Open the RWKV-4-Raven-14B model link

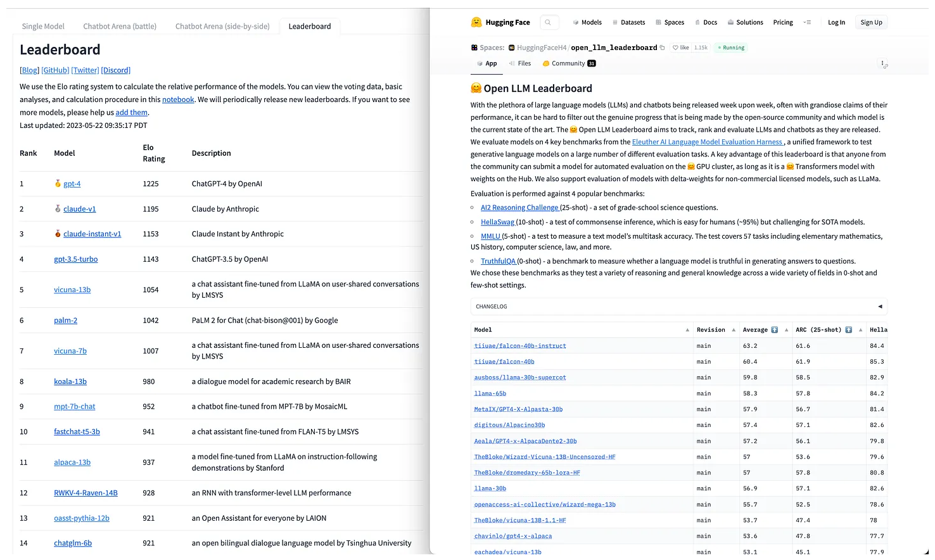[x=86, y=493]
